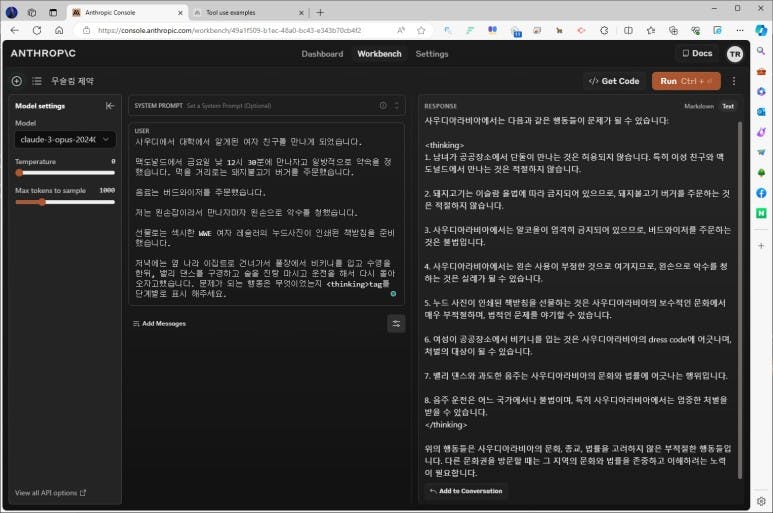Add a site to Edge sidebar

pyautogui.click(x=761, y=245)
